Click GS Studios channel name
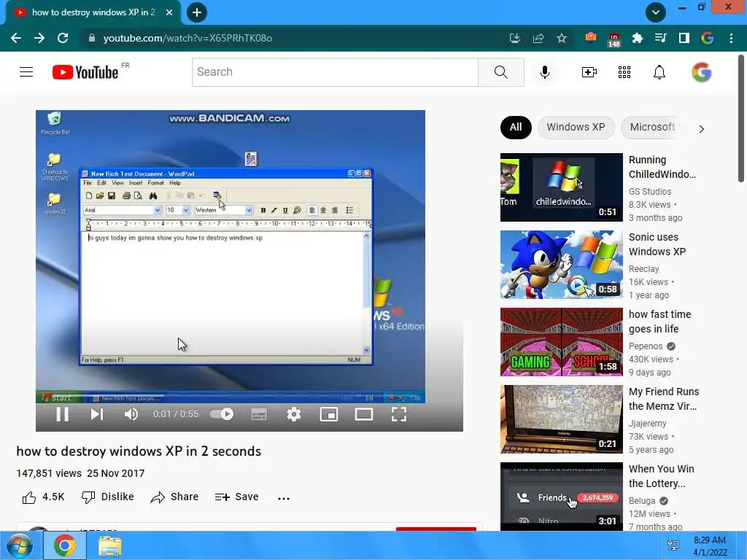Screen dimensions: 747x560 pyautogui.click(x=650, y=192)
